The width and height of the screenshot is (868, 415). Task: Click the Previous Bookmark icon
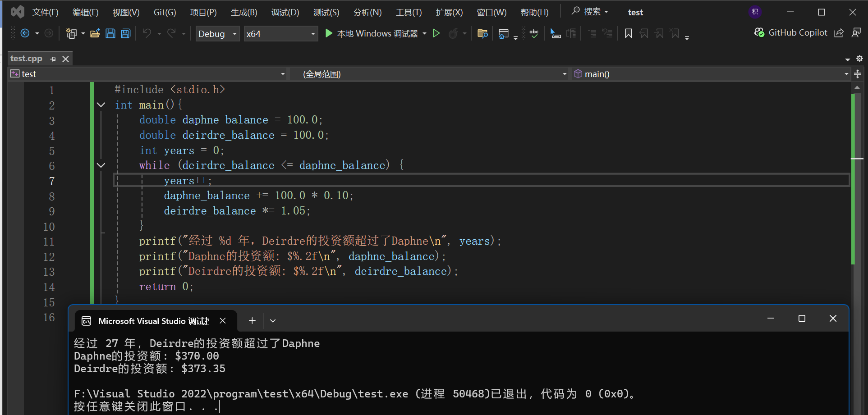[x=644, y=33]
